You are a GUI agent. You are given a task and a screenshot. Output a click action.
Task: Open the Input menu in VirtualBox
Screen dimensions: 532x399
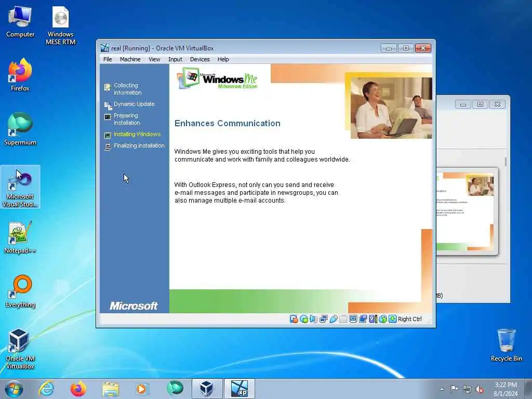[x=175, y=59]
